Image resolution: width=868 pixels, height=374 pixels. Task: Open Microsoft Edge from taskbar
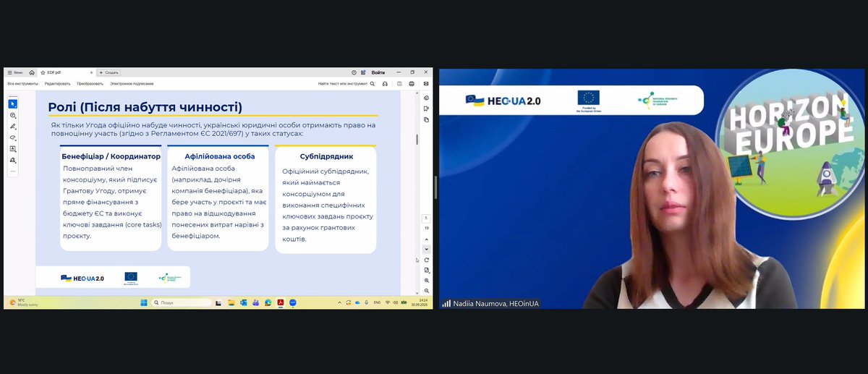(268, 302)
